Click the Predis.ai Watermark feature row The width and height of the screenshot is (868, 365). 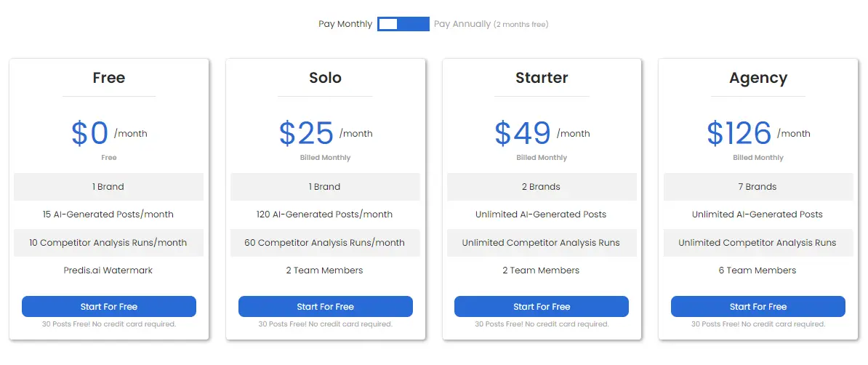tap(108, 270)
